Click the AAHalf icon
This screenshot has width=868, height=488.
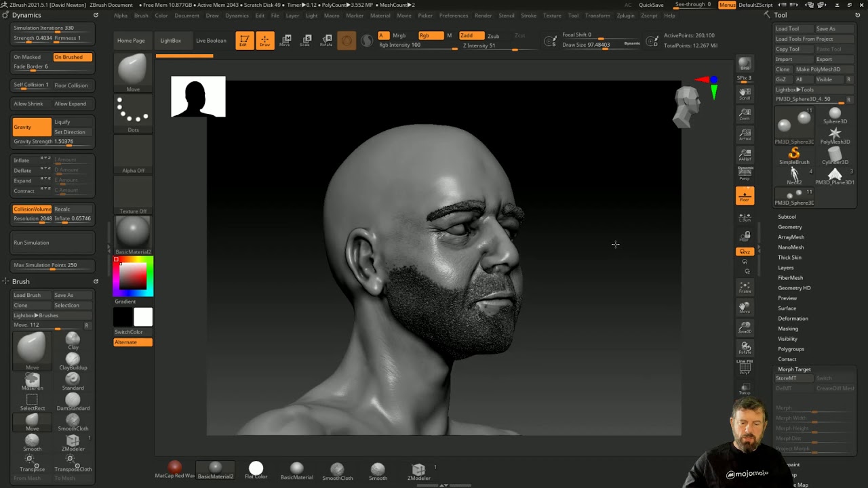click(x=745, y=155)
